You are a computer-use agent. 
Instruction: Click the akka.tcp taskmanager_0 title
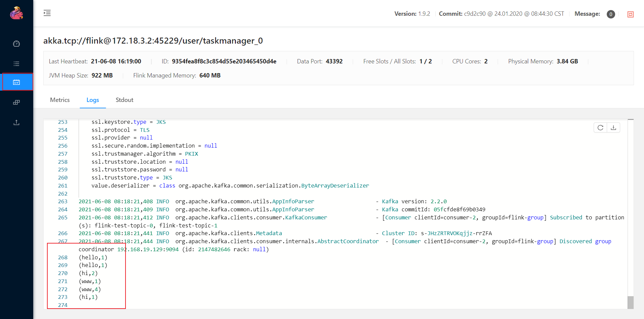pyautogui.click(x=153, y=41)
